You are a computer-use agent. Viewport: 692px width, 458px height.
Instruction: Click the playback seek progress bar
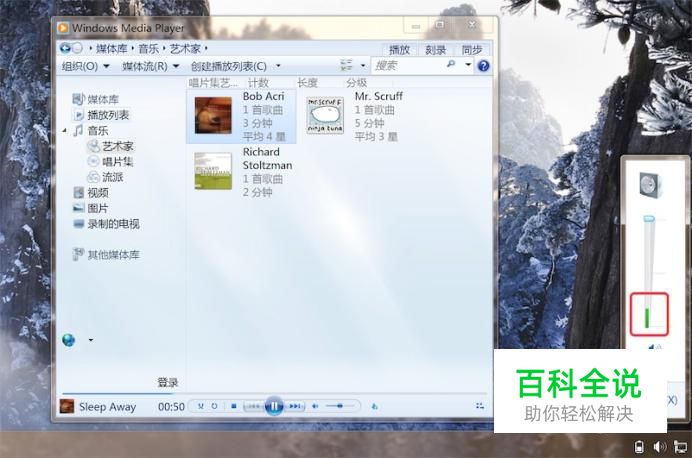275,393
